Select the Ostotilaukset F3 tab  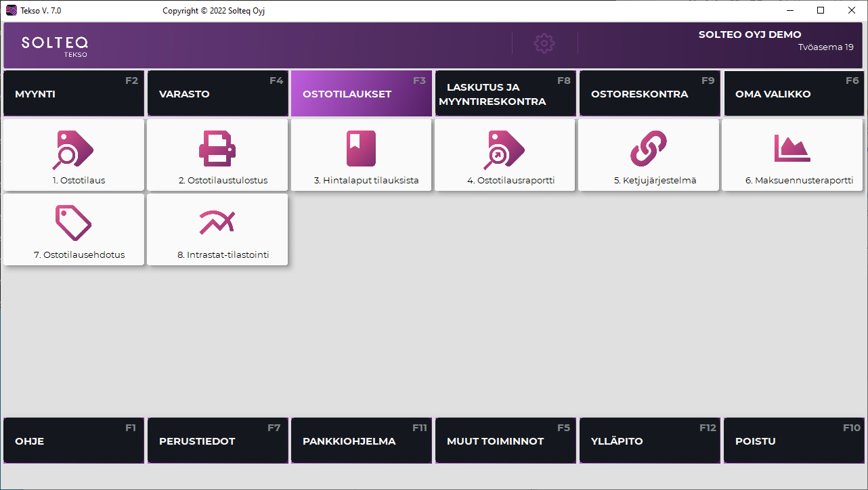(361, 94)
